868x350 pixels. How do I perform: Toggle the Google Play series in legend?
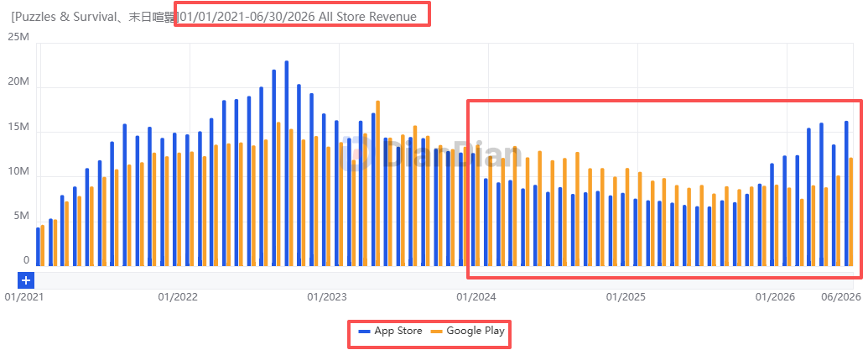click(468, 332)
